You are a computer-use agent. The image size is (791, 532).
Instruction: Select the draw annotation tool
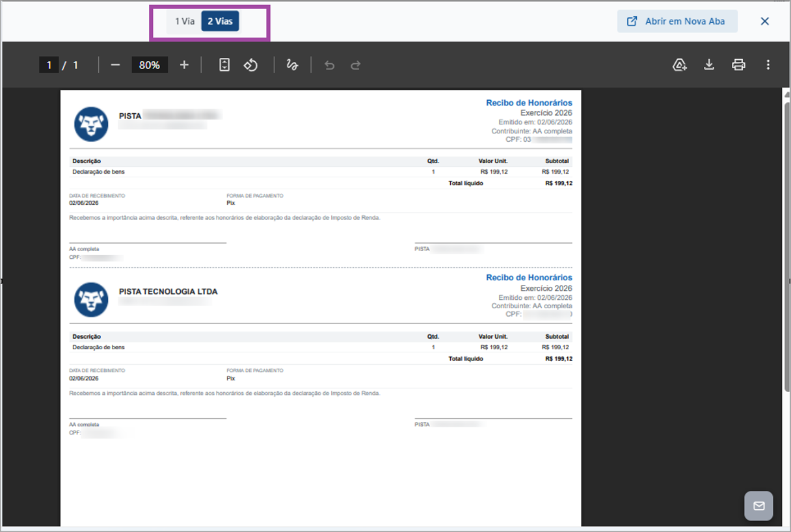[292, 65]
